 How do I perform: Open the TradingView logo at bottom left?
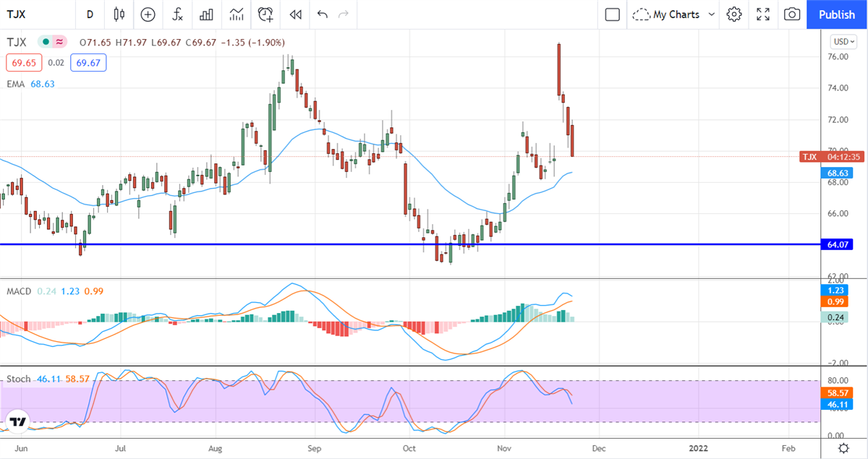tap(18, 421)
